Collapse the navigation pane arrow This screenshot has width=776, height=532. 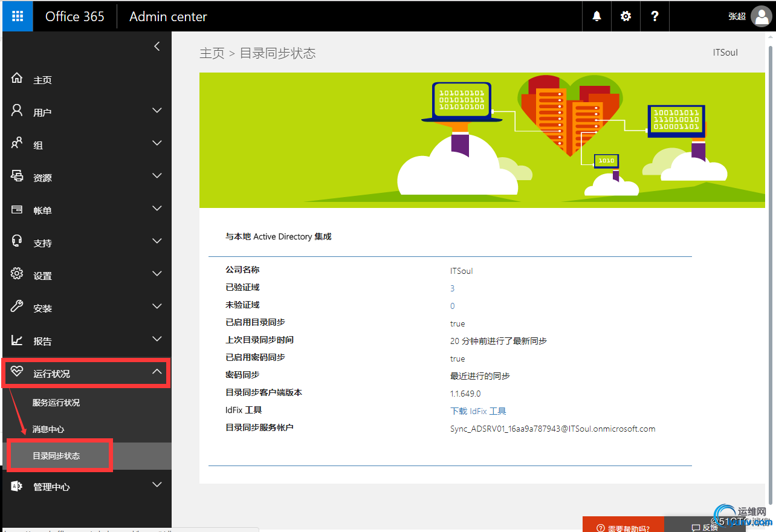[157, 47]
